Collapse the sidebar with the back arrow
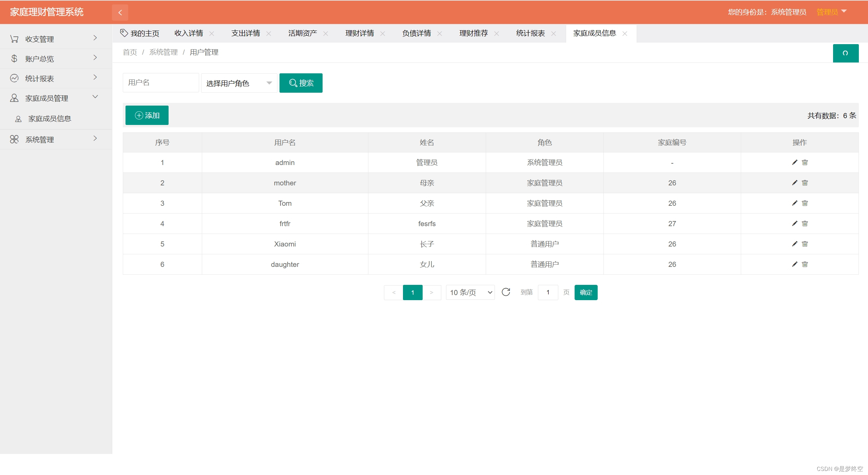Screen dimensions: 868x475 (120, 12)
